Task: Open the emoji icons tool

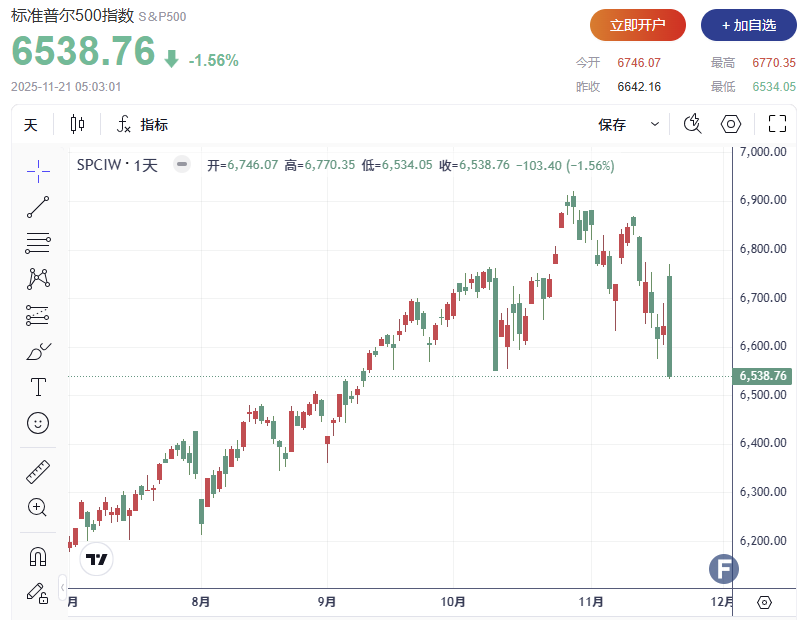Action: 38,423
